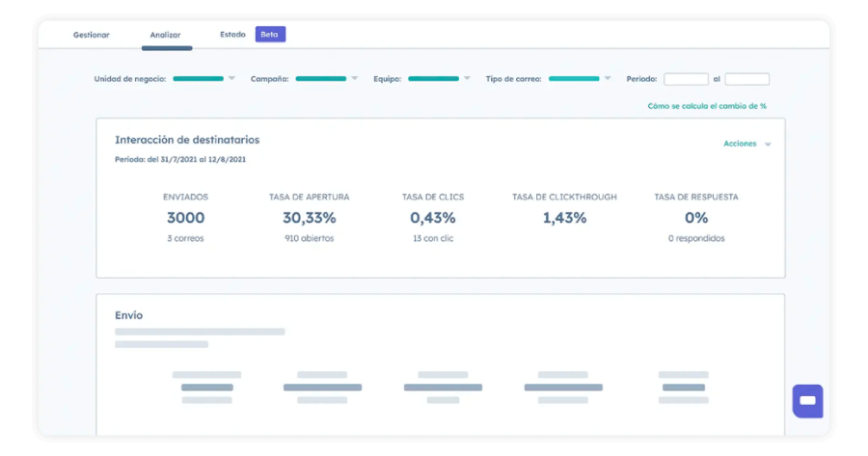Click the TASA DE RESPUESTA label
Image resolution: width=868 pixels, height=456 pixels.
click(696, 197)
